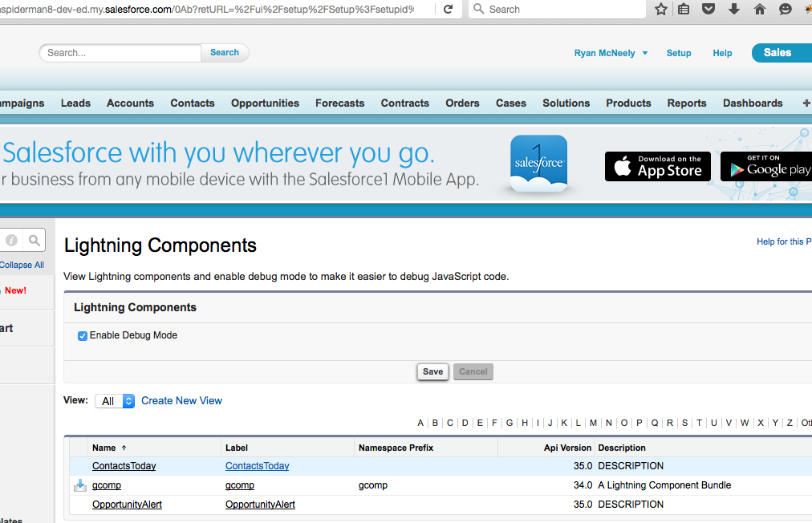Open the bookmarks list icon

[x=684, y=9]
